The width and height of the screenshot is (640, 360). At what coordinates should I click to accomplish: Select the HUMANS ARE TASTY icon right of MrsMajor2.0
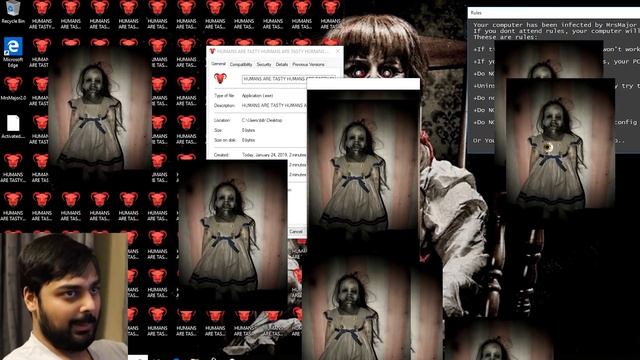coord(40,91)
